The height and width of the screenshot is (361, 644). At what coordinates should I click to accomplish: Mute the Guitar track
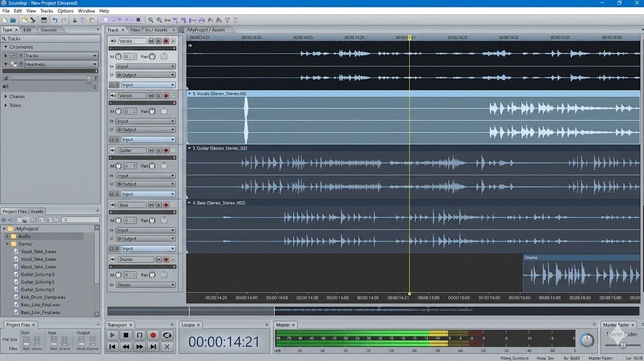point(151,150)
